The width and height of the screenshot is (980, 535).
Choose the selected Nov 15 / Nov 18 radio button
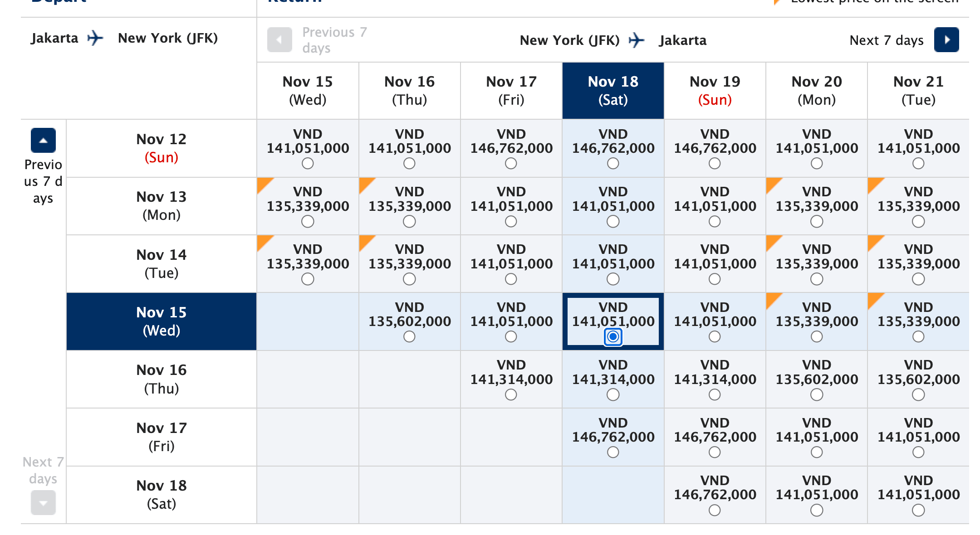tap(613, 336)
